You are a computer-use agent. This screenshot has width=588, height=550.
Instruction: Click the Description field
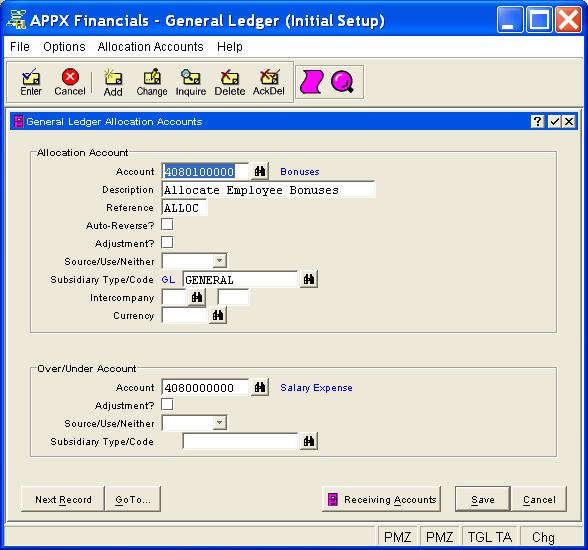click(x=268, y=190)
